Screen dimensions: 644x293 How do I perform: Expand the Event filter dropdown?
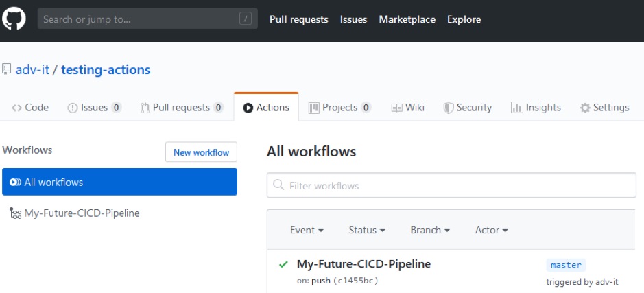click(307, 231)
